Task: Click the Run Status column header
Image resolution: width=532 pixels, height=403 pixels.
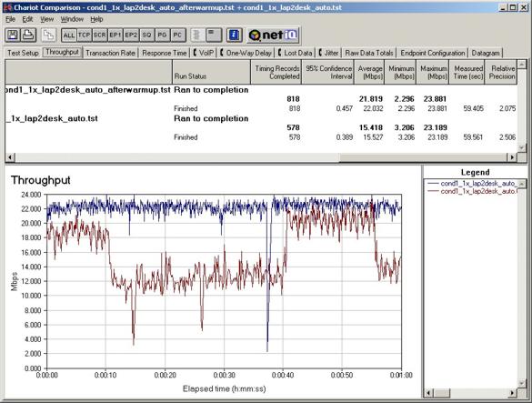Action: [x=211, y=72]
